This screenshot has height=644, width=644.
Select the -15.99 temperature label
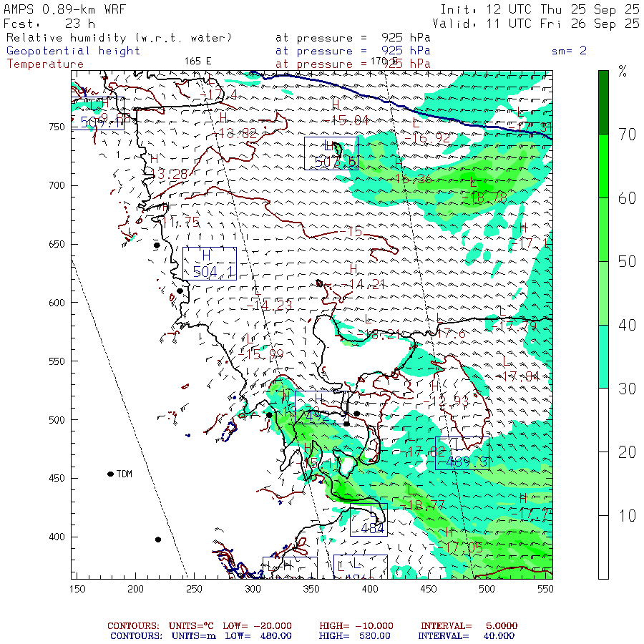264,353
